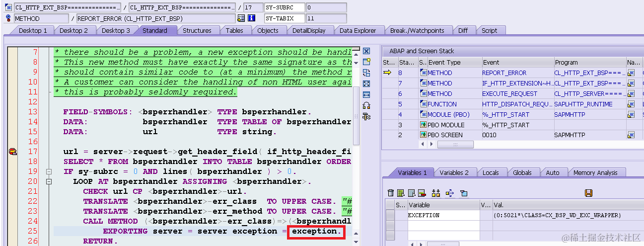Viewport: 644px width, 246px height.
Task: Open the Objects tab
Action: (x=268, y=30)
